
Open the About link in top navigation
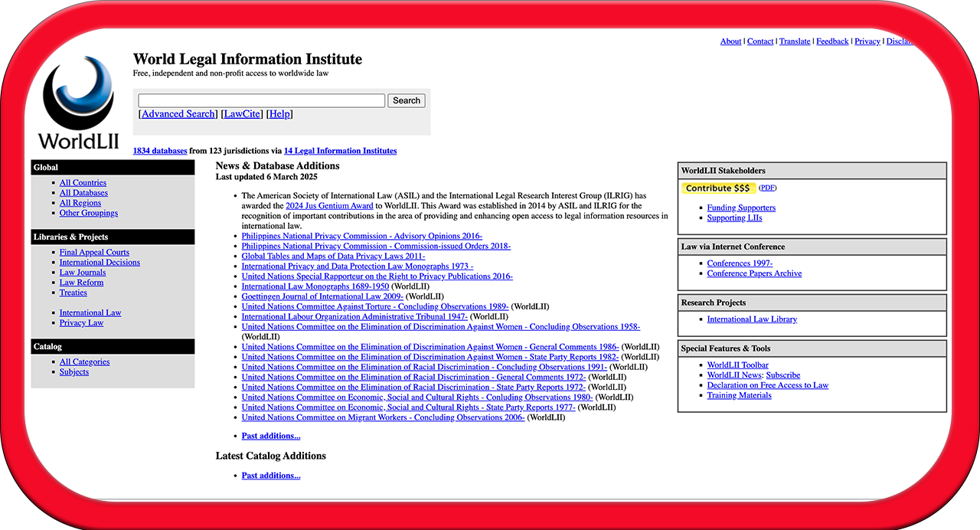[730, 41]
